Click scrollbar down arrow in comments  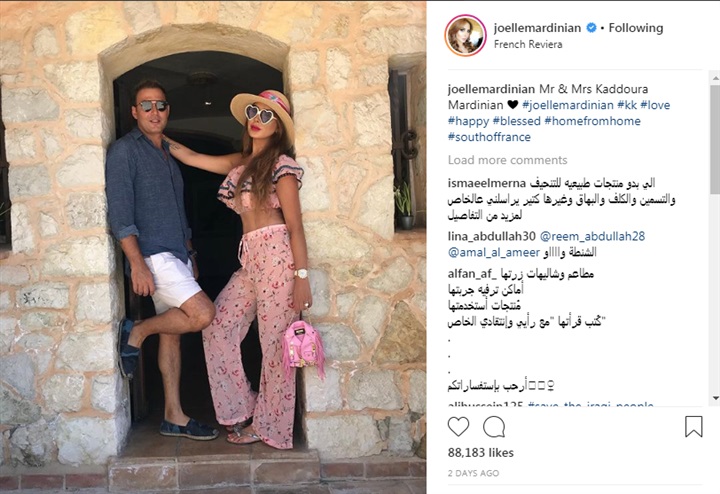[715, 398]
